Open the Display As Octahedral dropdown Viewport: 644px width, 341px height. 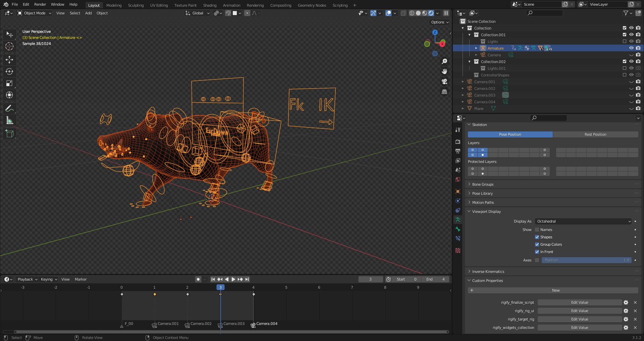584,221
